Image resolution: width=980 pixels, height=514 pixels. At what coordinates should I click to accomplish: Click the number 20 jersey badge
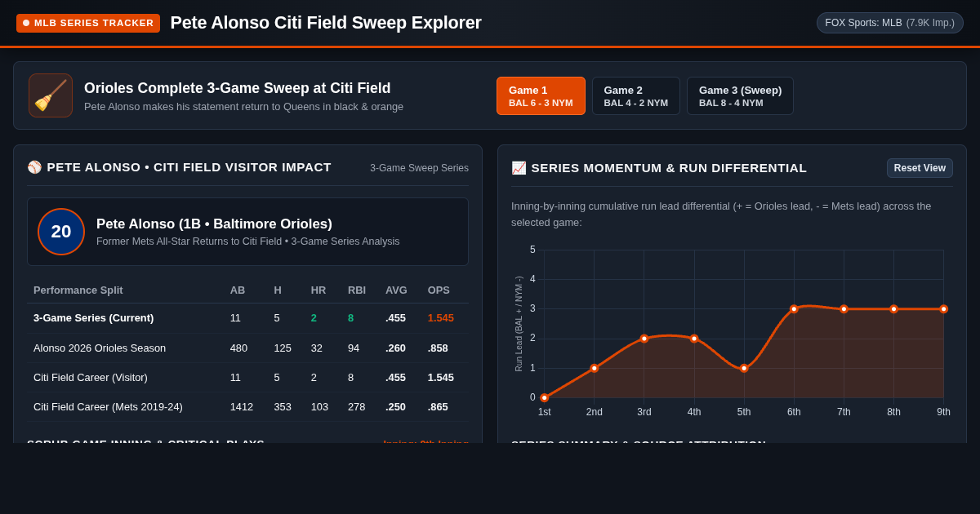pyautogui.click(x=61, y=232)
